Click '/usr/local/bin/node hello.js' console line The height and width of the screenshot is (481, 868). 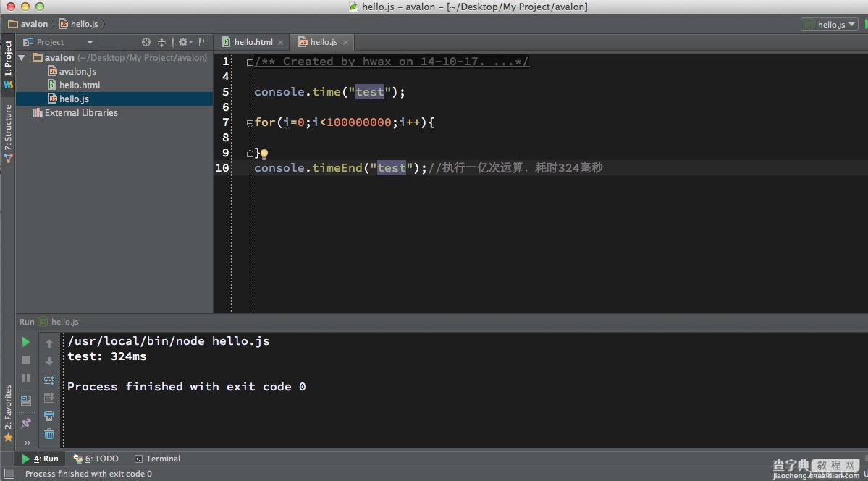168,341
